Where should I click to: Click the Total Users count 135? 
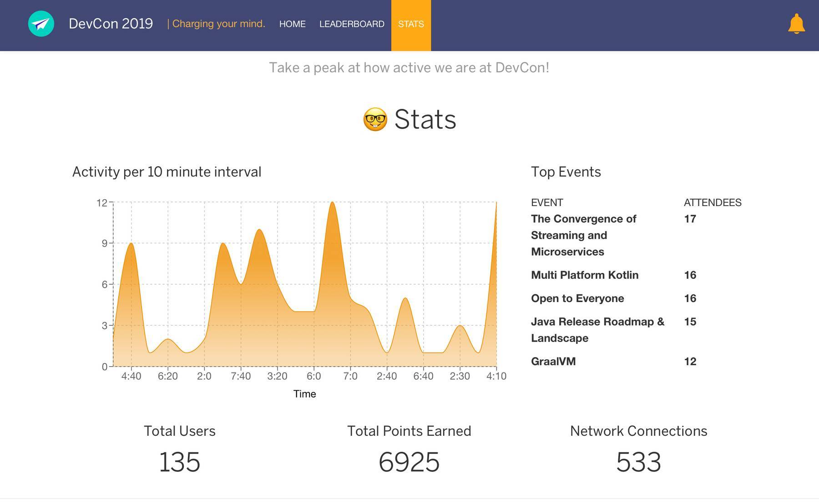click(x=179, y=462)
